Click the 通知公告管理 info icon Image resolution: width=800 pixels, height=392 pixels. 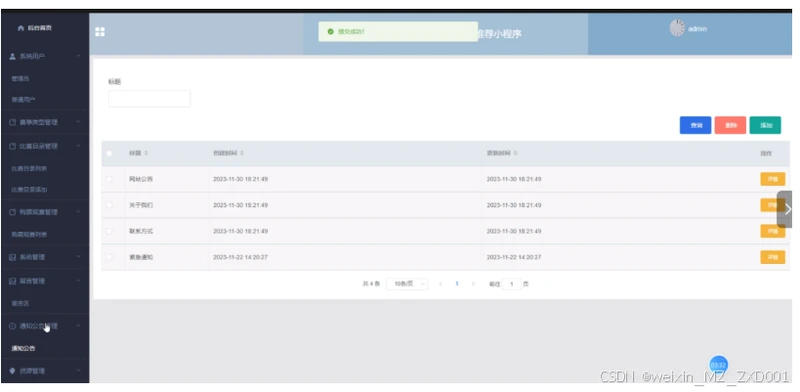pyautogui.click(x=13, y=326)
